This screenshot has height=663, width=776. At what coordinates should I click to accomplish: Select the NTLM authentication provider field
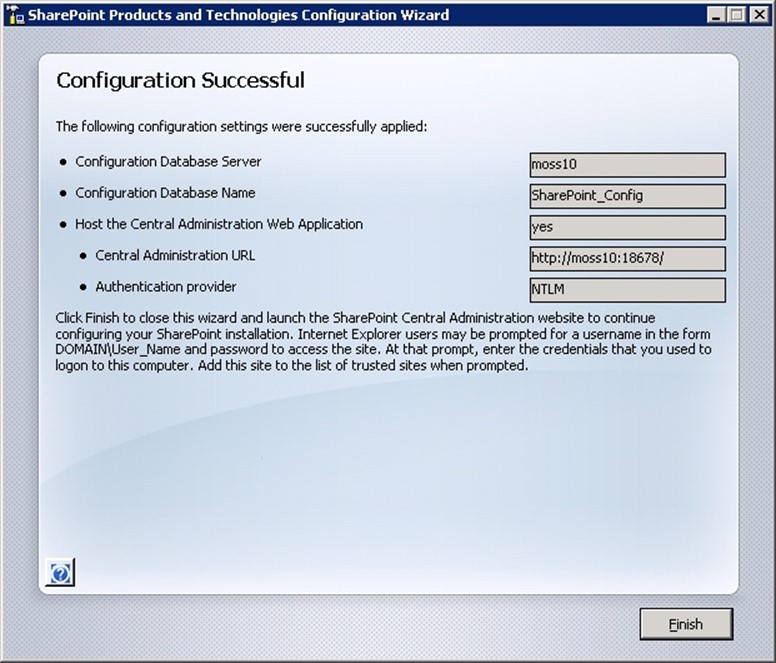tap(627, 290)
